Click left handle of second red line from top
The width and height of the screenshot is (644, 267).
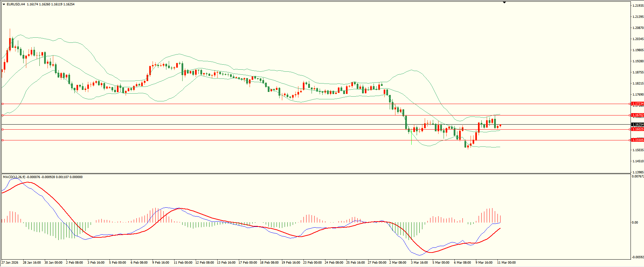point(3,115)
